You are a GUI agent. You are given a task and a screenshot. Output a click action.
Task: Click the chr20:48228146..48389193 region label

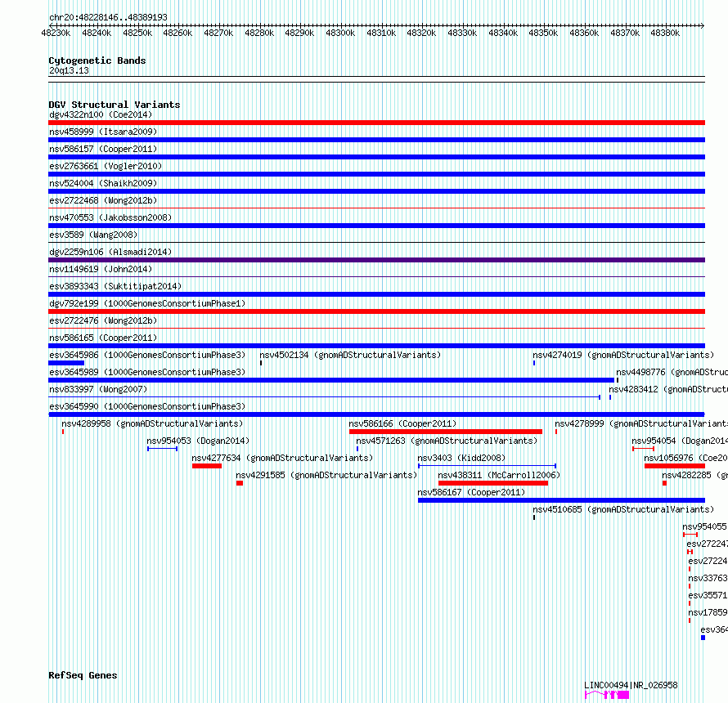point(108,17)
